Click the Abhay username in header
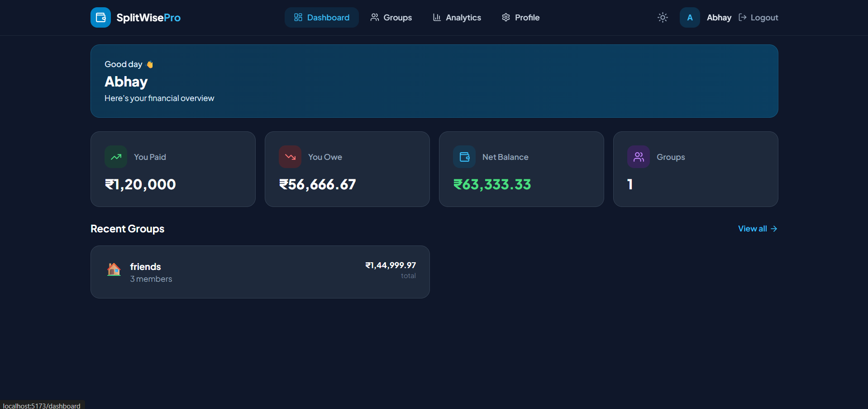Screen dimensions: 868x409 click(x=719, y=18)
